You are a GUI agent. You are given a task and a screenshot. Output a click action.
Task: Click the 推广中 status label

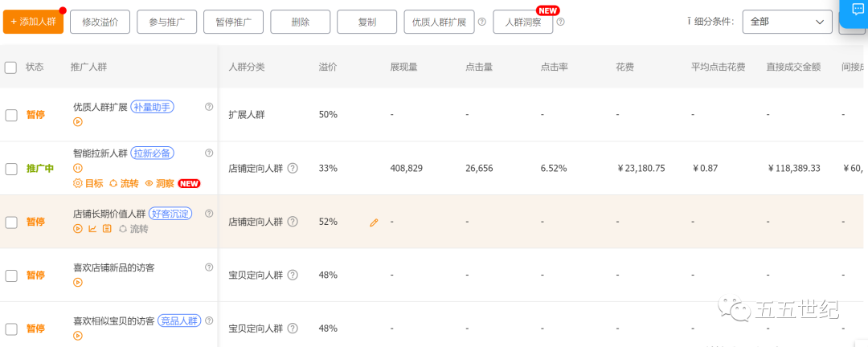pyautogui.click(x=40, y=169)
